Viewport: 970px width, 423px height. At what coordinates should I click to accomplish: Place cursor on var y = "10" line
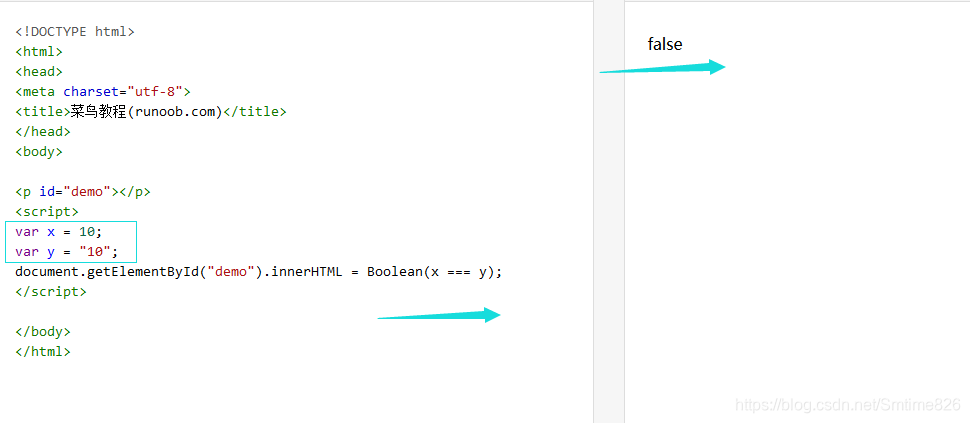coord(67,252)
